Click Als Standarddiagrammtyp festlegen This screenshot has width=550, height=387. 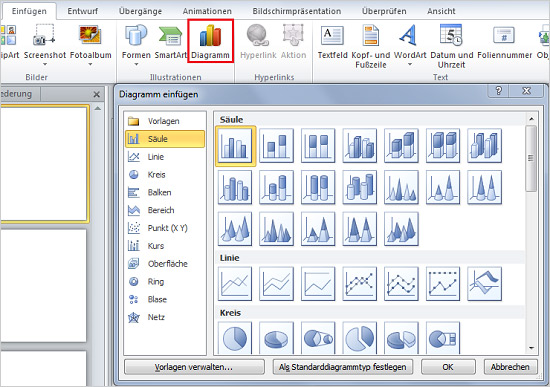(343, 367)
